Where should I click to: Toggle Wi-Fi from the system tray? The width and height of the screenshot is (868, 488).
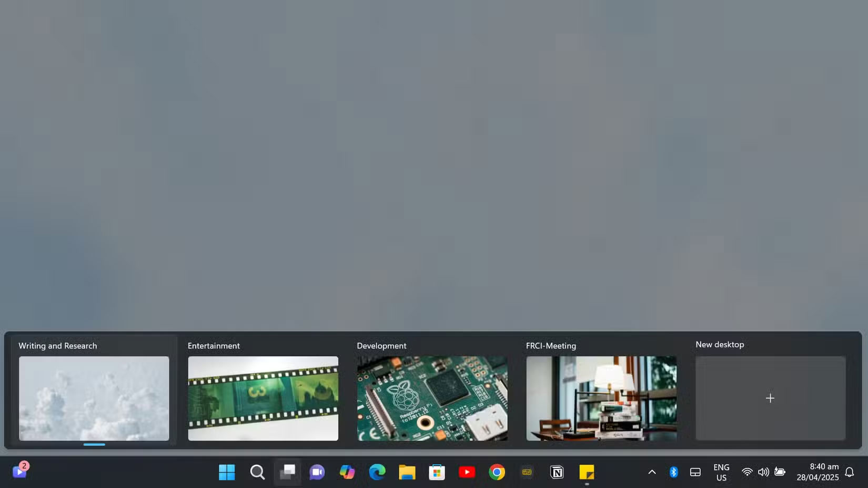[x=746, y=472]
